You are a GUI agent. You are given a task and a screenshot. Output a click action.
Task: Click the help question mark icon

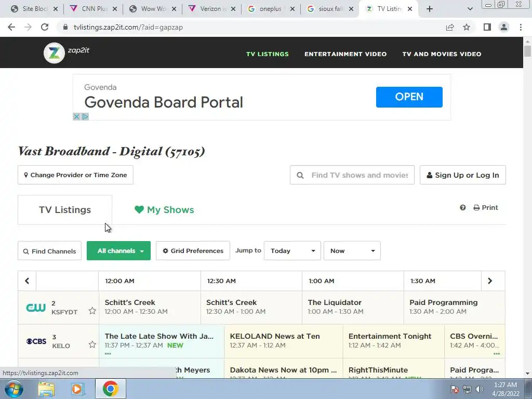point(463,208)
